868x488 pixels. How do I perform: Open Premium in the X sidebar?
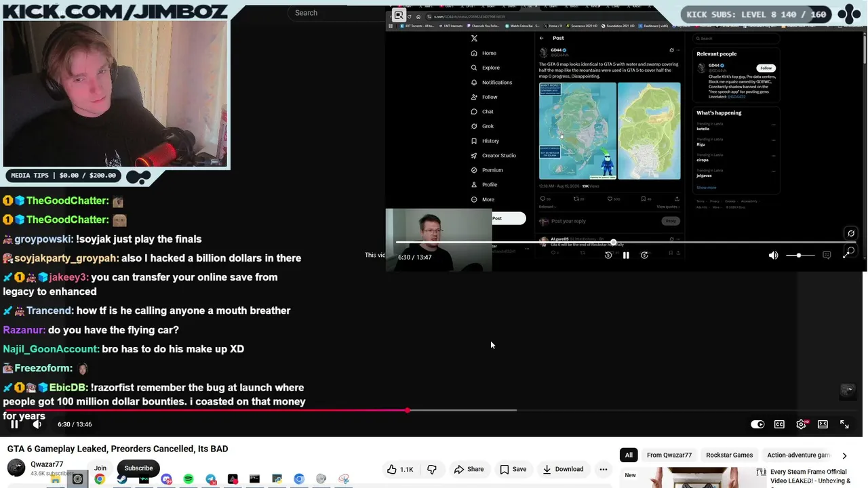(x=487, y=170)
